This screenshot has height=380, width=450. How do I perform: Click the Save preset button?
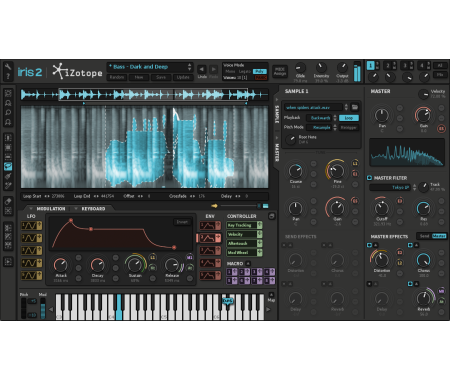click(x=161, y=77)
